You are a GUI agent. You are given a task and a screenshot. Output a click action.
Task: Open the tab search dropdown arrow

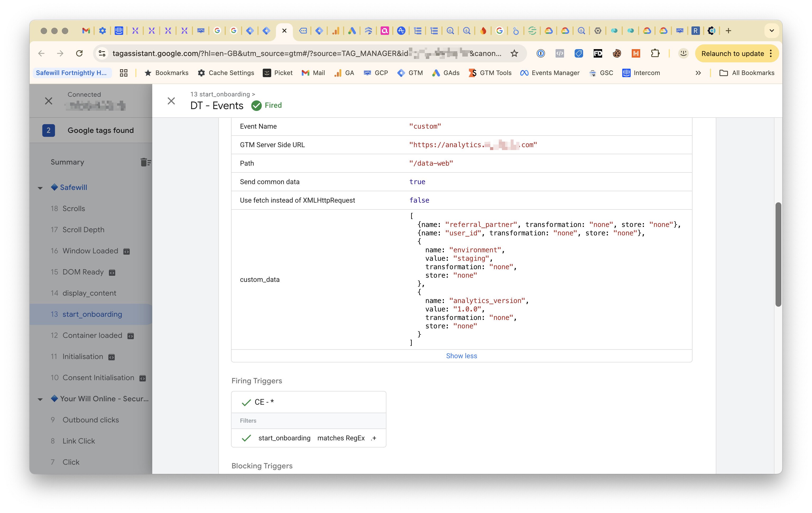coord(772,31)
